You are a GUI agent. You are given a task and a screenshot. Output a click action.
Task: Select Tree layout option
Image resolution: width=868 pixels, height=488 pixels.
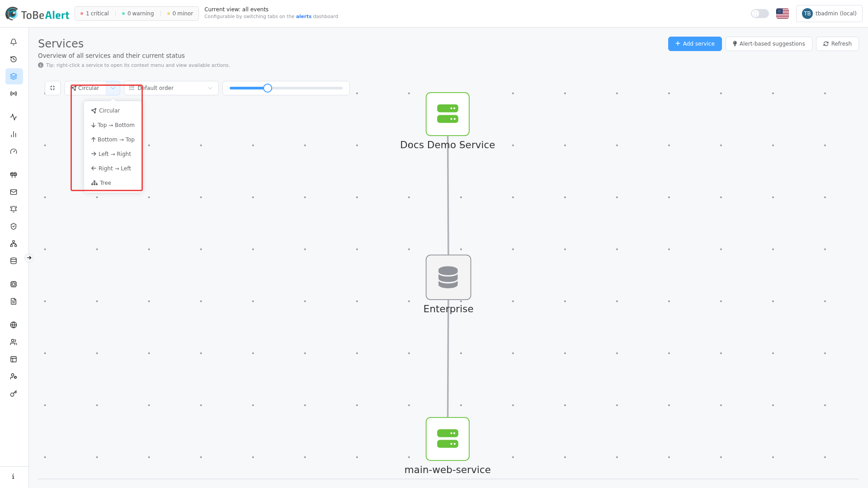click(x=113, y=183)
